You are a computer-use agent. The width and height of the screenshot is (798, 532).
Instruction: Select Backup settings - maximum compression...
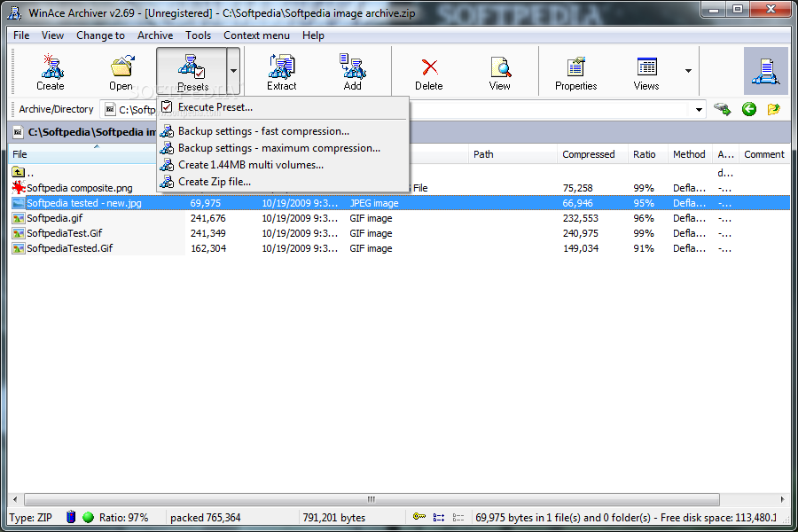point(283,148)
